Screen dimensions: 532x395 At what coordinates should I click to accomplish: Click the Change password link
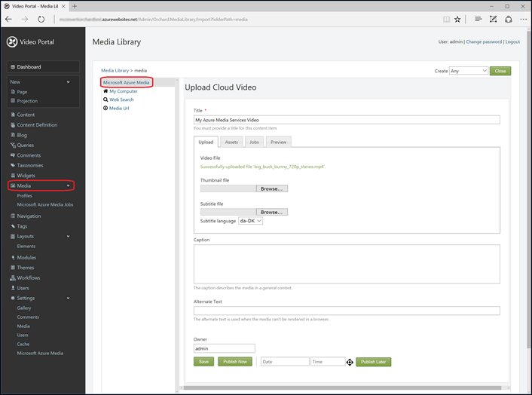484,41
